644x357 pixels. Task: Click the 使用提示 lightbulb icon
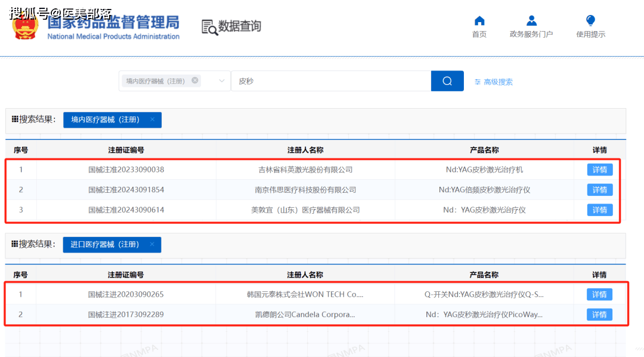(590, 20)
